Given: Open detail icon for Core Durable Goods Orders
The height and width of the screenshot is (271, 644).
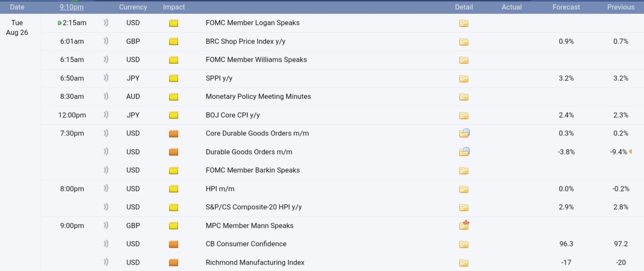Looking at the screenshot, I should click(x=464, y=133).
